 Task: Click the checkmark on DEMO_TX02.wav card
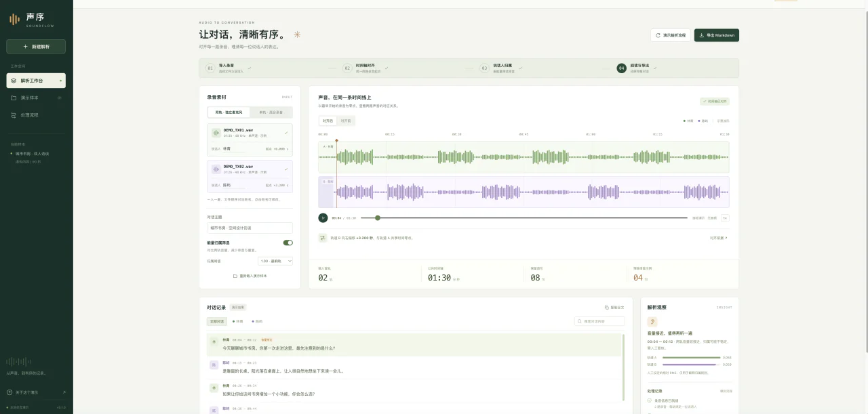(x=285, y=168)
